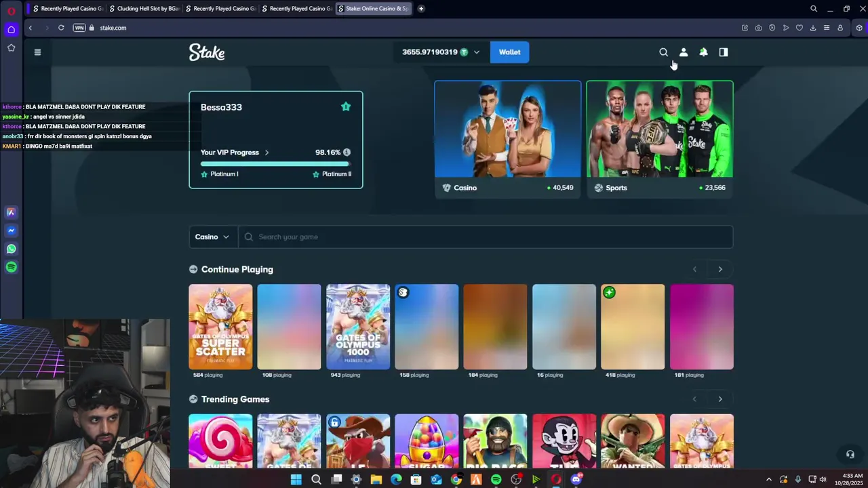Open Gates of Olympus Super Scatter game

pyautogui.click(x=220, y=327)
